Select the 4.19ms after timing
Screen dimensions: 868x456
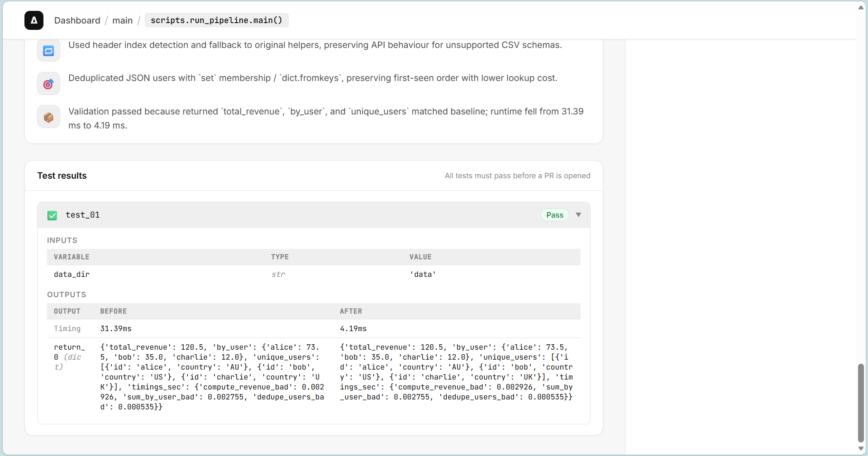pos(353,328)
